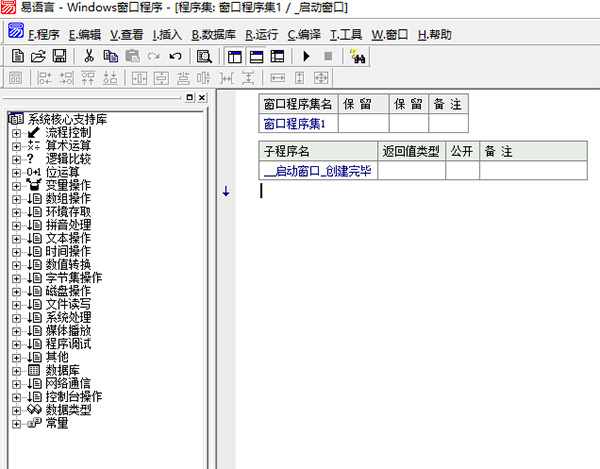Click the undo arrow icon
This screenshot has width=600, height=469.
coord(175,57)
